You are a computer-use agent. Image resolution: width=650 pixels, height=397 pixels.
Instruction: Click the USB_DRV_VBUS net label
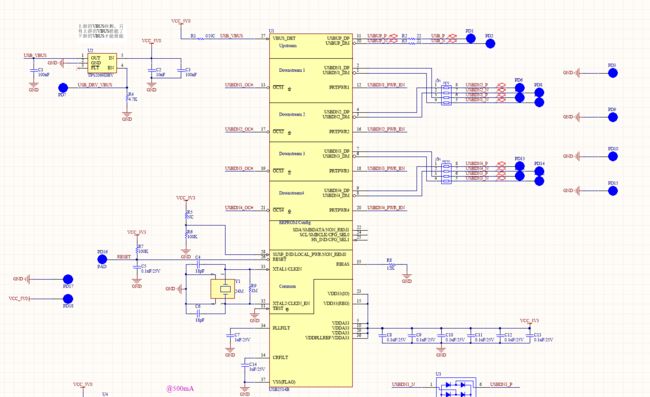(95, 85)
